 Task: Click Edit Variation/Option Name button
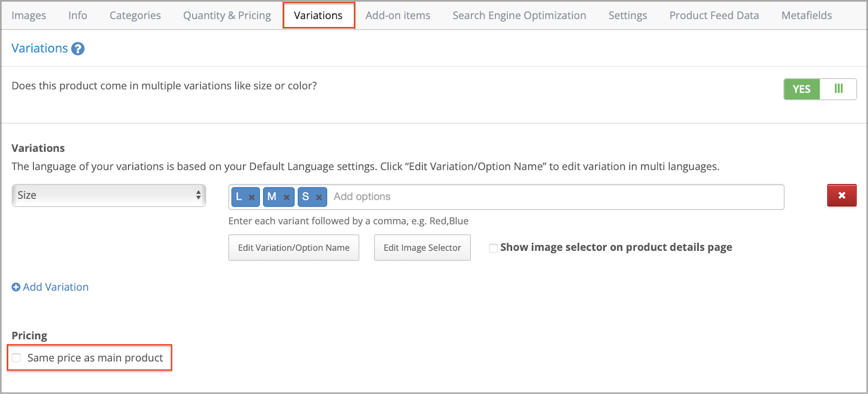pos(293,247)
